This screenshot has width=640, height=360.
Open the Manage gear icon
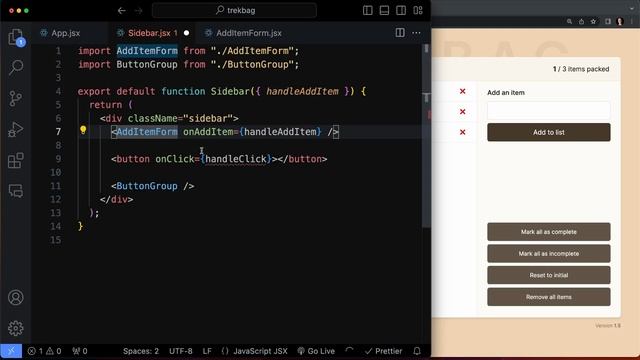pyautogui.click(x=16, y=328)
